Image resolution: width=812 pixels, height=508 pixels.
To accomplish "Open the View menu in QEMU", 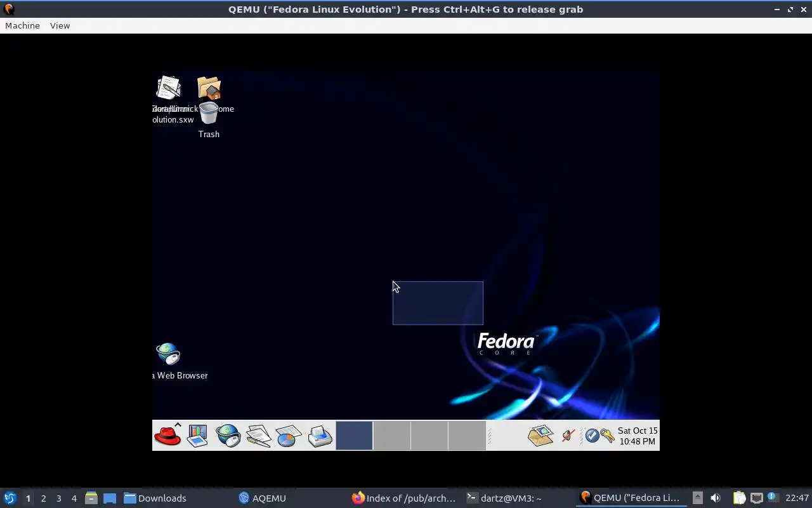I will [60, 25].
